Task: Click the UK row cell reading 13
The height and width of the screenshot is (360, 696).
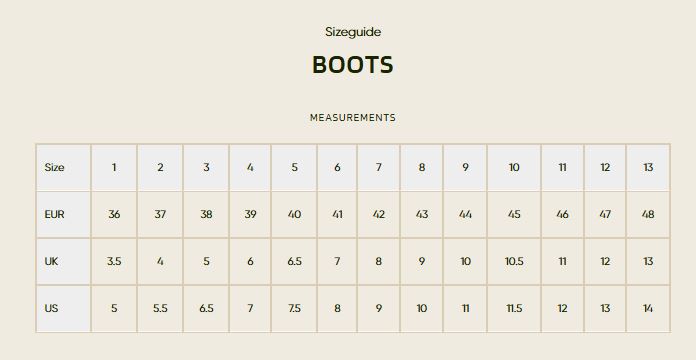Action: coord(648,261)
